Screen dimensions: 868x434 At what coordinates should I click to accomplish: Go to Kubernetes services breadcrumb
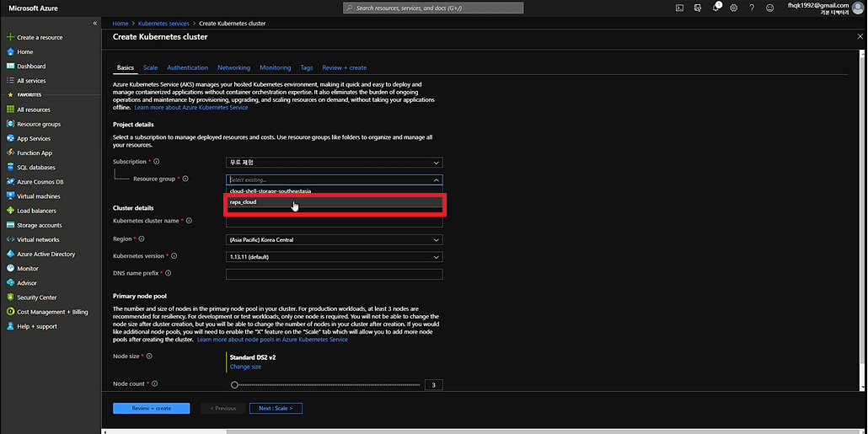click(163, 24)
